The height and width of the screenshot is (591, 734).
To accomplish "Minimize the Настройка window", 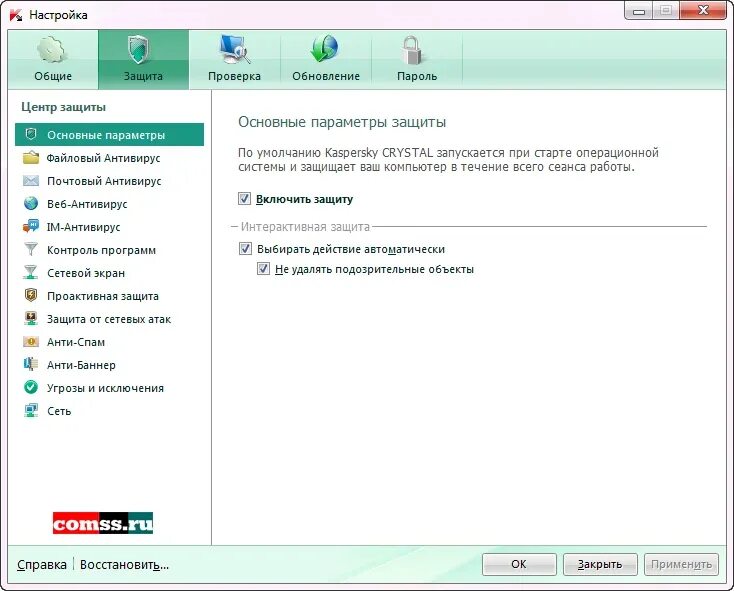I will click(639, 11).
